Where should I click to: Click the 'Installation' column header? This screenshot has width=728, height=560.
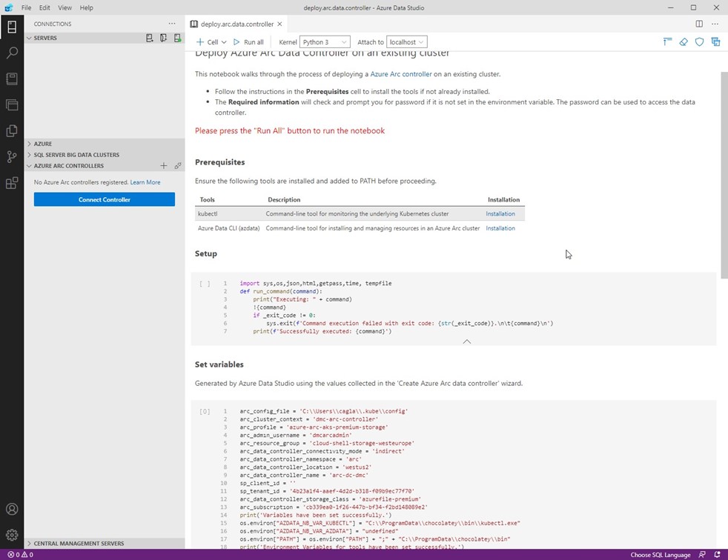[504, 199]
